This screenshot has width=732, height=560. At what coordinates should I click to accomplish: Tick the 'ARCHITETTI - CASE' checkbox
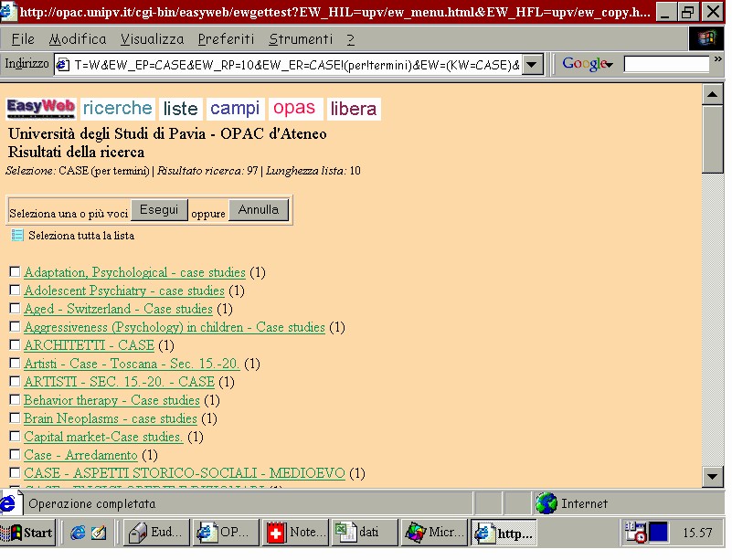click(x=15, y=344)
